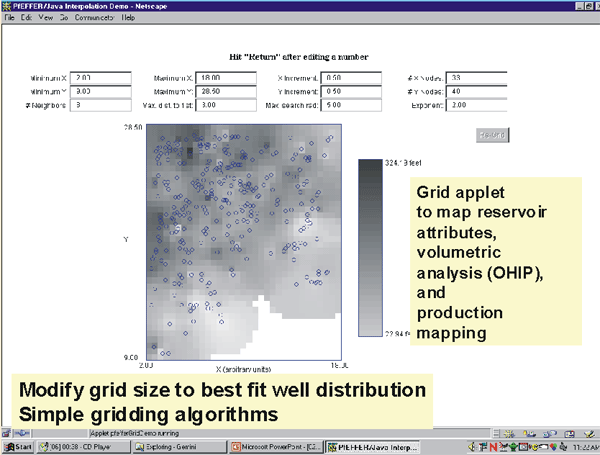
Task: Click the 'Minimum X' field label
Action: point(48,78)
